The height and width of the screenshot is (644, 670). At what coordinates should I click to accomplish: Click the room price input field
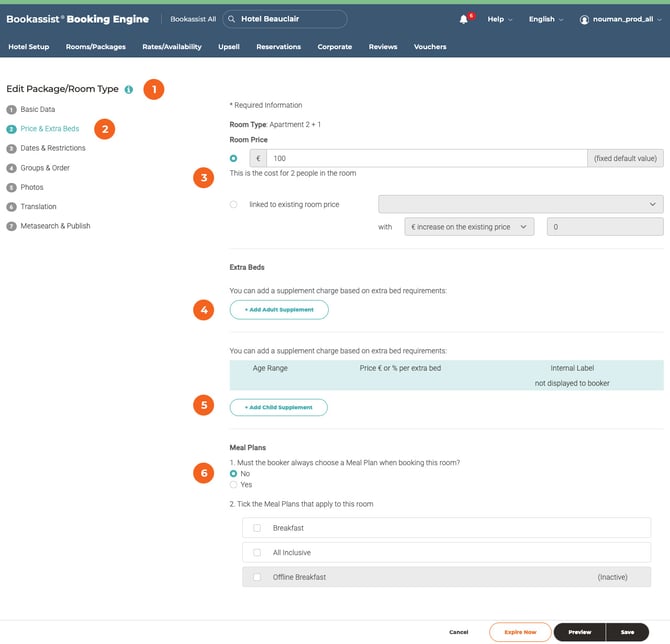click(x=426, y=158)
